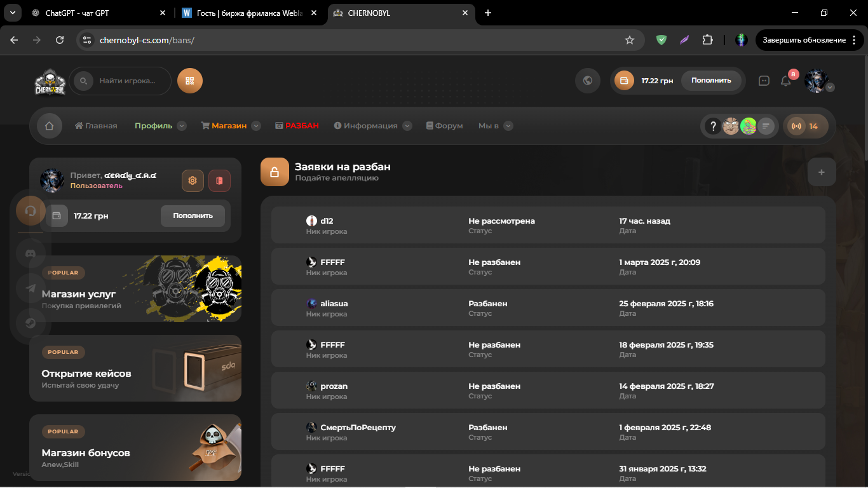868x488 pixels.
Task: Open FFFFF request dated 31 января 2025
Action: pyautogui.click(x=548, y=471)
